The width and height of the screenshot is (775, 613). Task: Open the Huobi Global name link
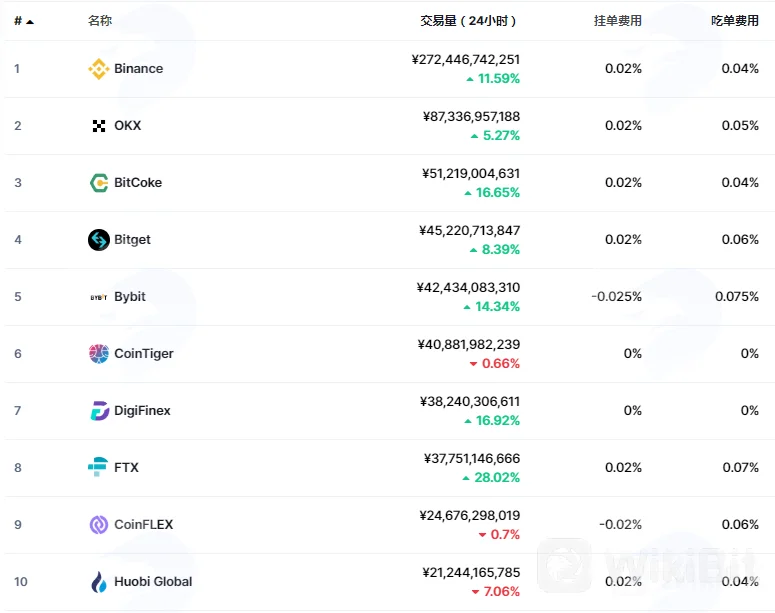pyautogui.click(x=153, y=581)
